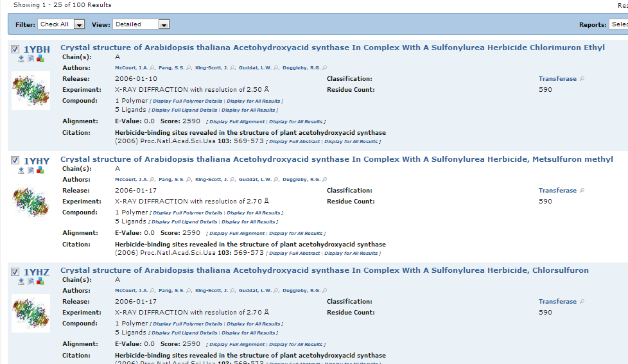The width and height of the screenshot is (628, 364).
Task: Click the download icon under 1YHZ
Action: (21, 282)
